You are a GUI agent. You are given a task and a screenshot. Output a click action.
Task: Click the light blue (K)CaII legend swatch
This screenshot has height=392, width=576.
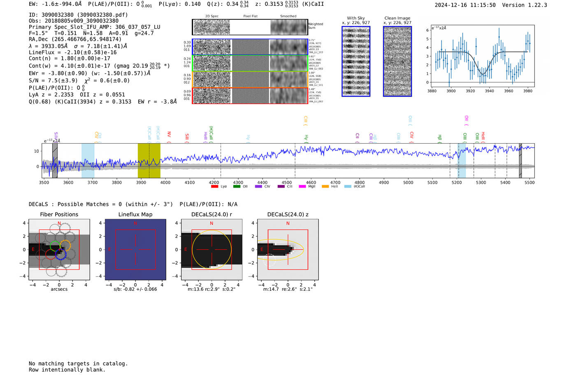[348, 186]
